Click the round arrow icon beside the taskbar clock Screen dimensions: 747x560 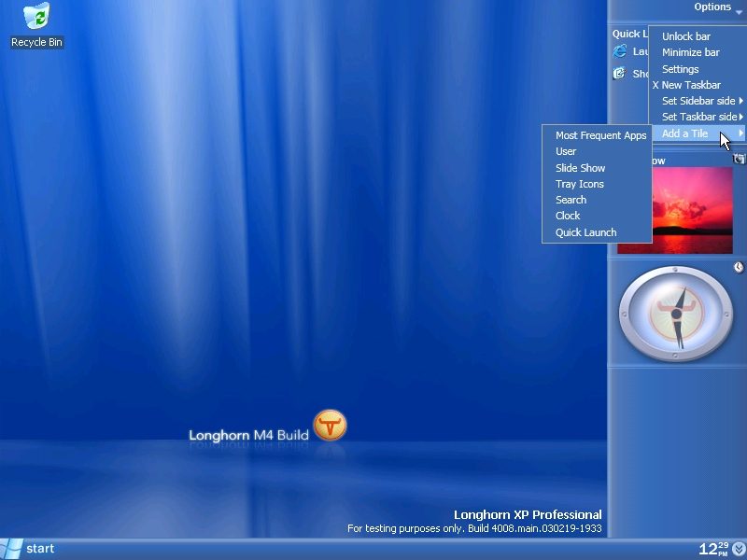[x=739, y=549]
